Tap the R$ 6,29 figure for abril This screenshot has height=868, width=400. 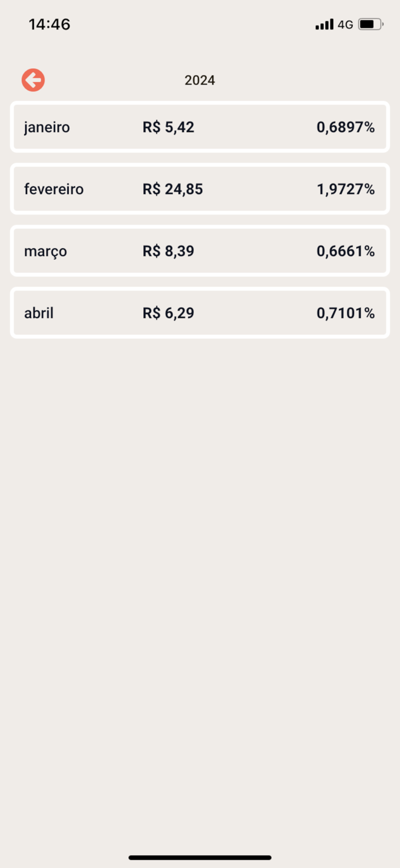(x=168, y=312)
